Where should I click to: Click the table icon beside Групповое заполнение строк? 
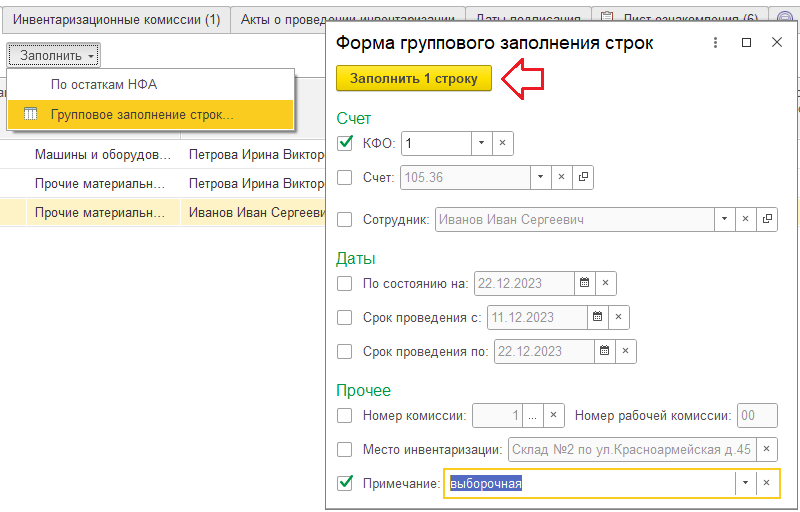coord(31,114)
